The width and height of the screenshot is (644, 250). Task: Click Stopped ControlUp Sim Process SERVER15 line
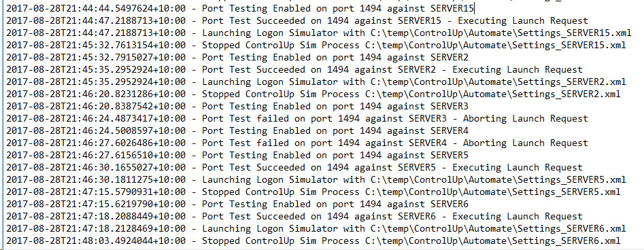pyautogui.click(x=316, y=45)
